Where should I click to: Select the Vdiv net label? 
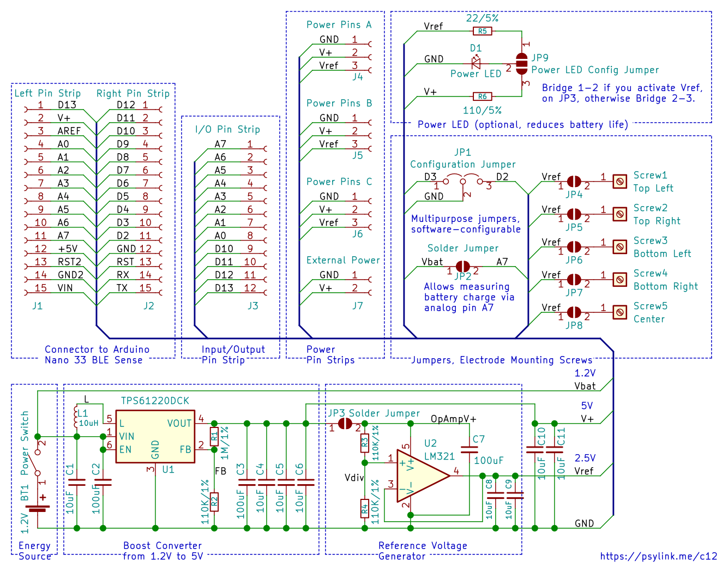click(354, 478)
